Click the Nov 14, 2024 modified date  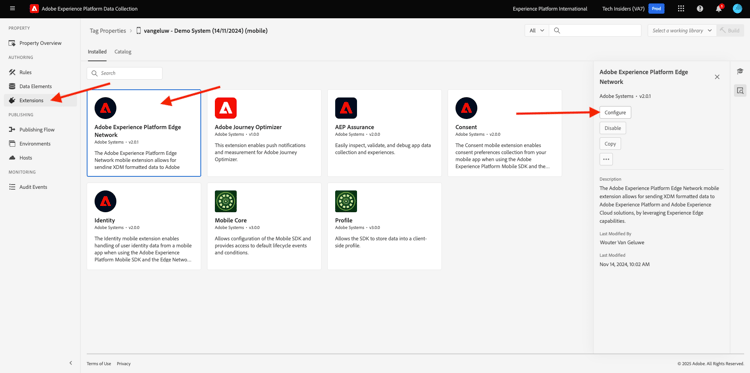[x=624, y=264]
